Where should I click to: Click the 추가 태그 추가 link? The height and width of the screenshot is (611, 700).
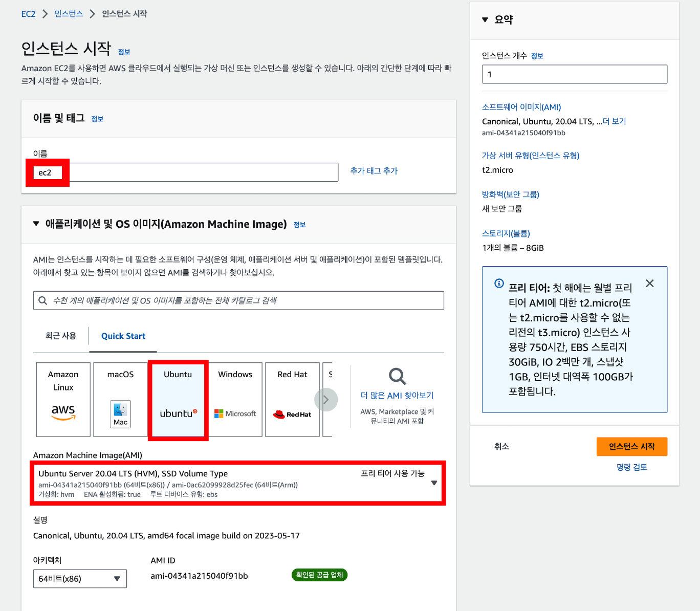coord(374,171)
